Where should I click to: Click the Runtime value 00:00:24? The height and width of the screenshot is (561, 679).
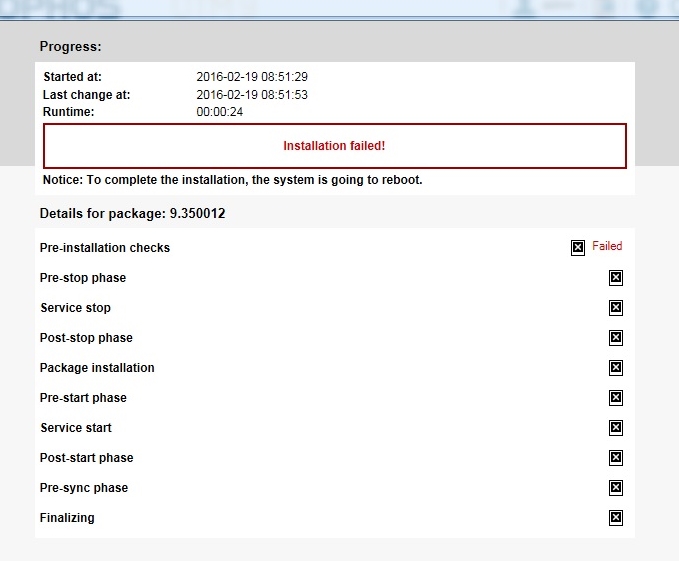coord(220,113)
